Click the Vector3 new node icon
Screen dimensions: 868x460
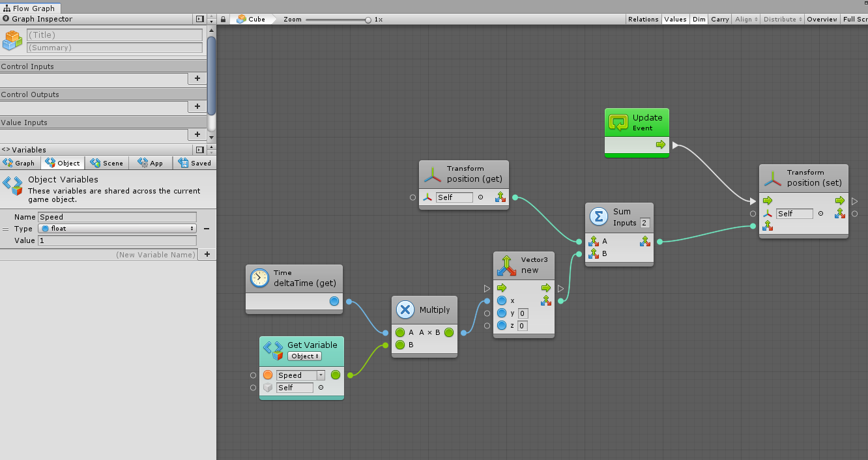click(506, 265)
